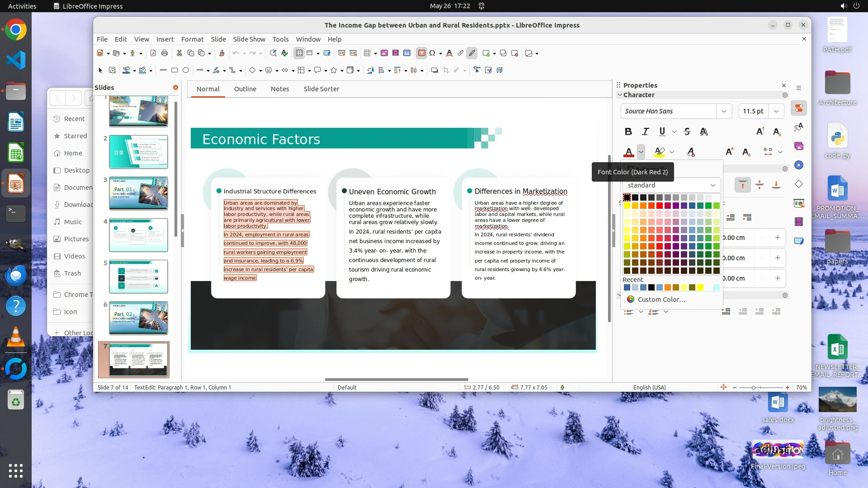Viewport: 868px width, 488px height.
Task: Pick the bright red standard color swatch
Action: coord(660,206)
